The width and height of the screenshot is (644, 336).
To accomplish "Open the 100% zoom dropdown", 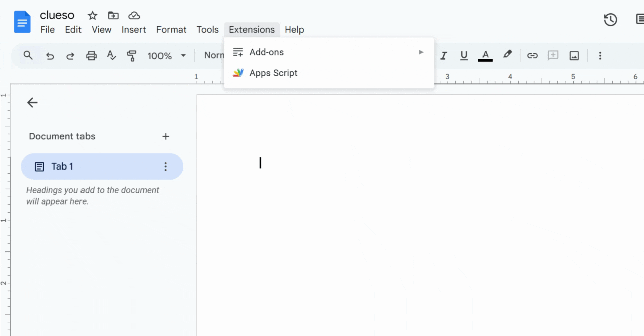I will 167,56.
